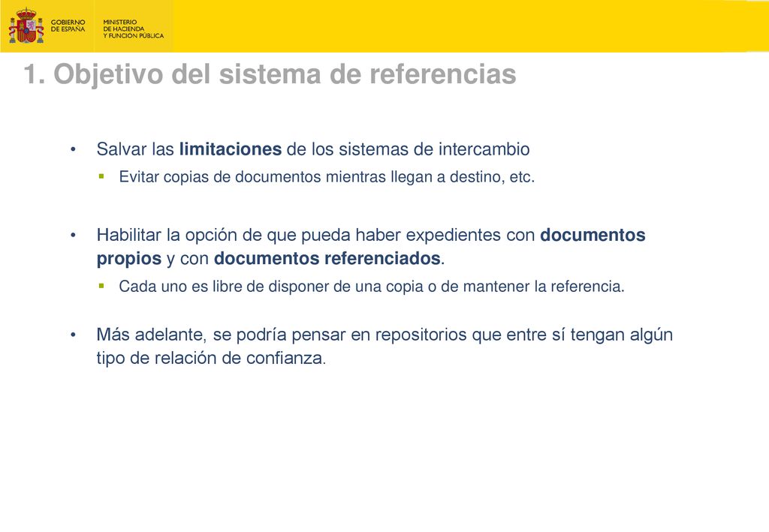Click the bold word "limitaciones"
769x532 pixels.
230,149
